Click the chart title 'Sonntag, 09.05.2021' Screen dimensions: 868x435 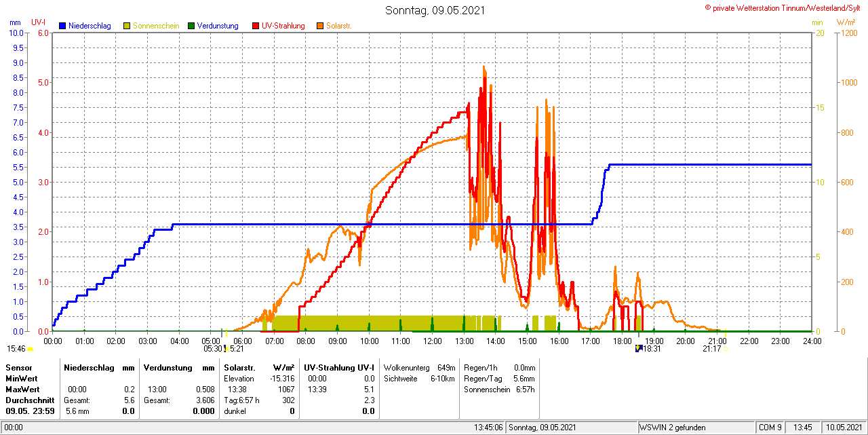[435, 10]
